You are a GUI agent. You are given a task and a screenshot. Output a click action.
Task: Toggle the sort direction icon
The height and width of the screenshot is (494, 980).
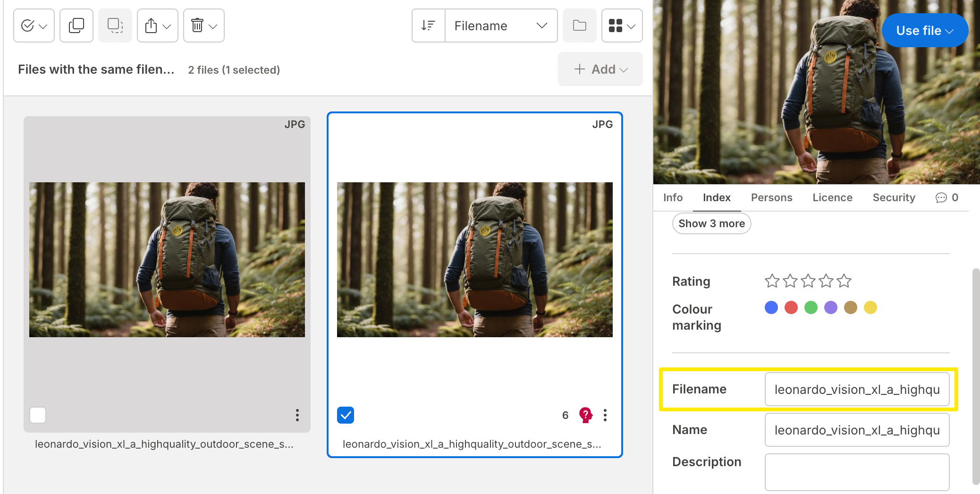428,26
